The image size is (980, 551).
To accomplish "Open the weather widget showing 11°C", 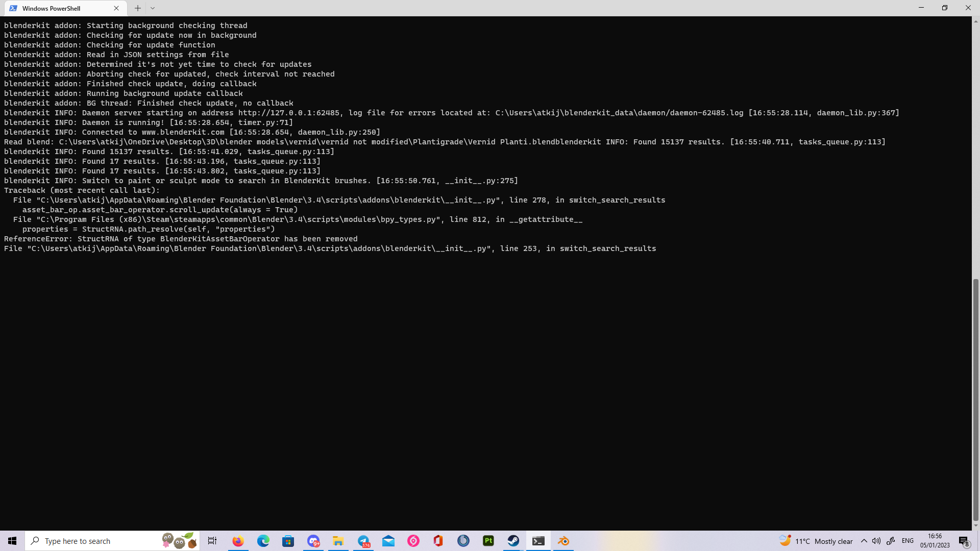I will 816,541.
